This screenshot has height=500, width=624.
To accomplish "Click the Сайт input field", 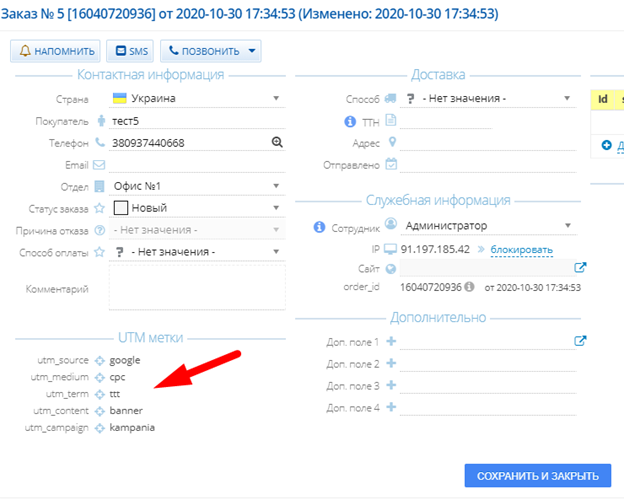I will point(486,268).
